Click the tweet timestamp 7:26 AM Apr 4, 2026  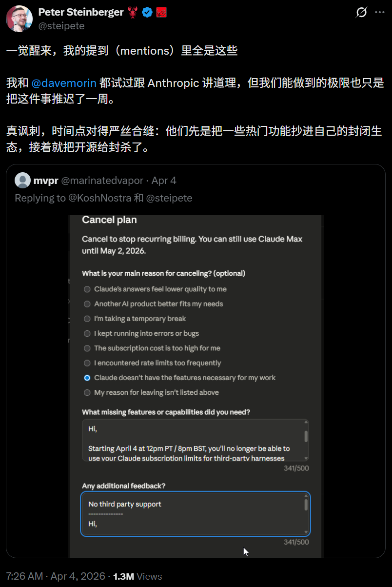56,576
